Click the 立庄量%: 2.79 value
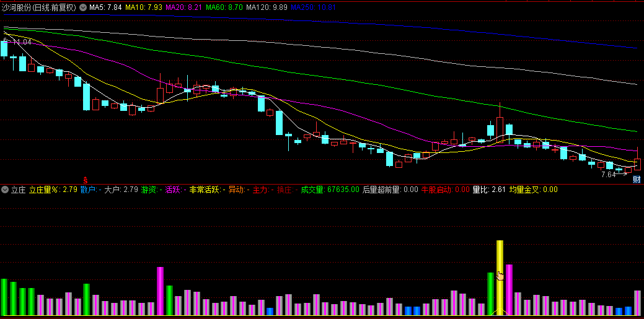Screen dimensions: 644x319 pyautogui.click(x=53, y=190)
